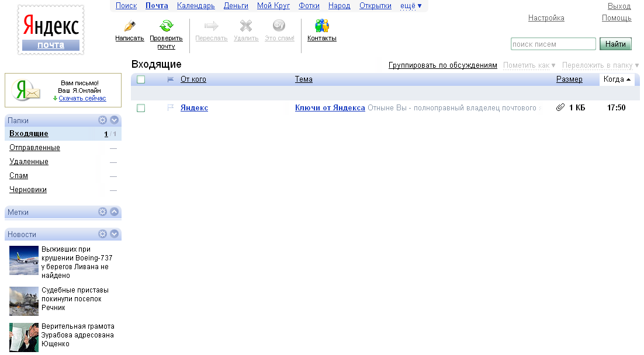Click the Проверить почту refresh icon
Screen dimensions: 644x355
click(167, 26)
